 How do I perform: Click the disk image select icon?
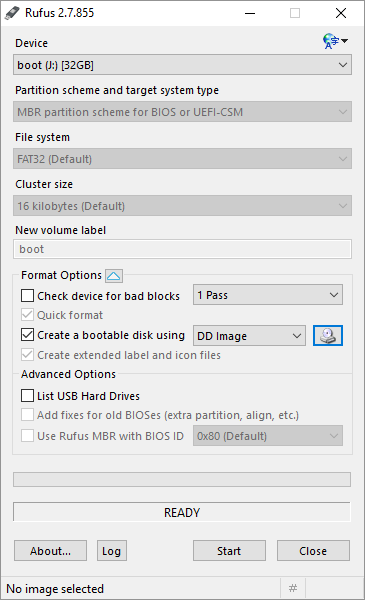(328, 336)
